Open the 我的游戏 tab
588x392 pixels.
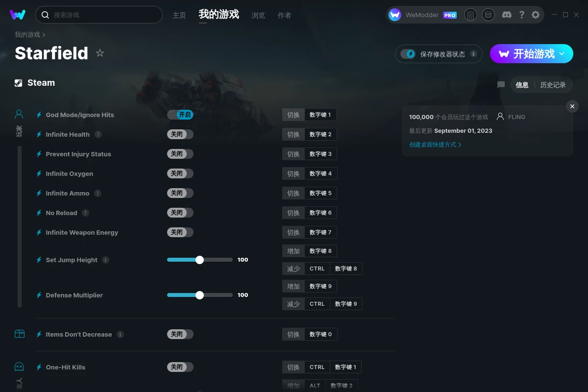click(x=219, y=15)
